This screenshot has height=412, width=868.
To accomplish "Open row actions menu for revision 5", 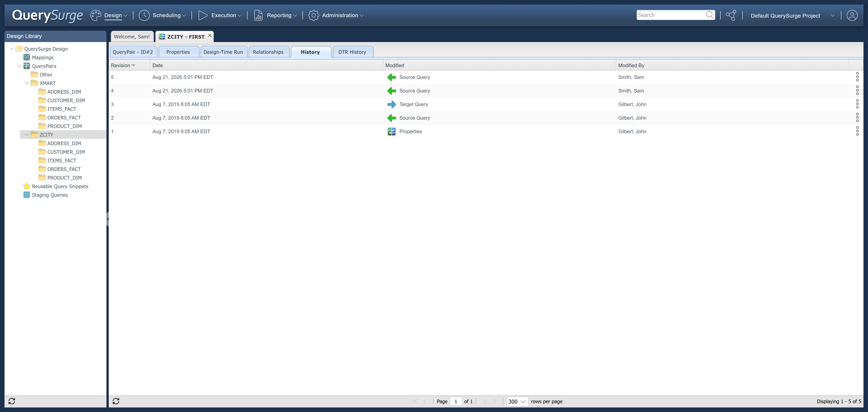I will [x=857, y=77].
